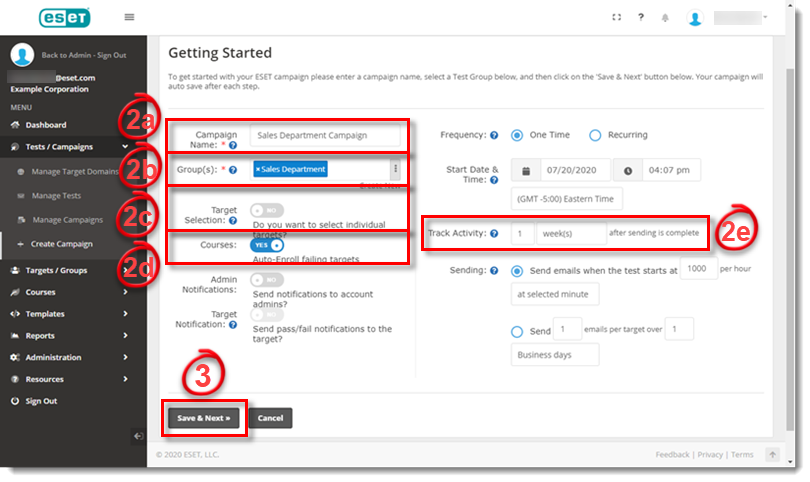This screenshot has height=482, width=810.
Task: Toggle the Courses auto-enroll switch
Action: (x=268, y=245)
